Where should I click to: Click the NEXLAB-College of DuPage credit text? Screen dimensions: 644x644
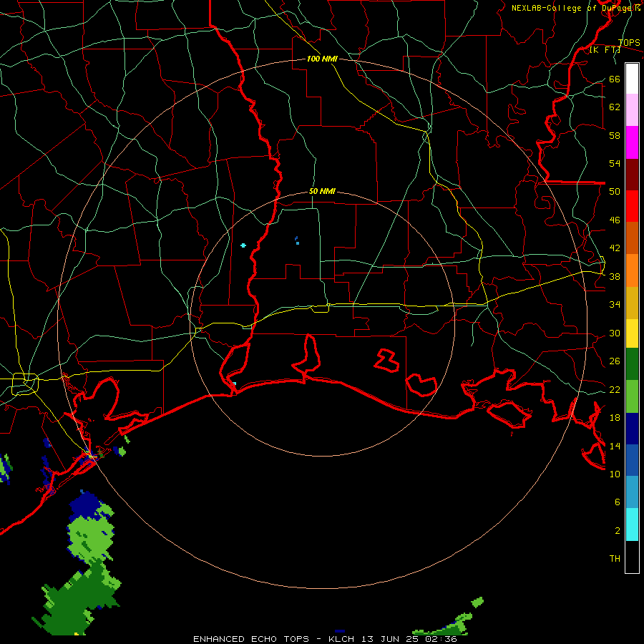coord(575,8)
